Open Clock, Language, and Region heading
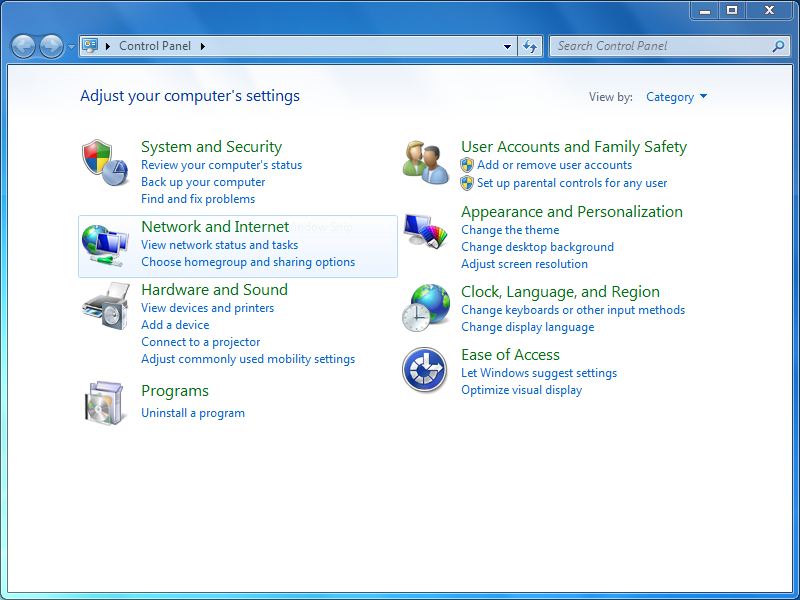Screen dimensions: 800x600 click(x=560, y=292)
